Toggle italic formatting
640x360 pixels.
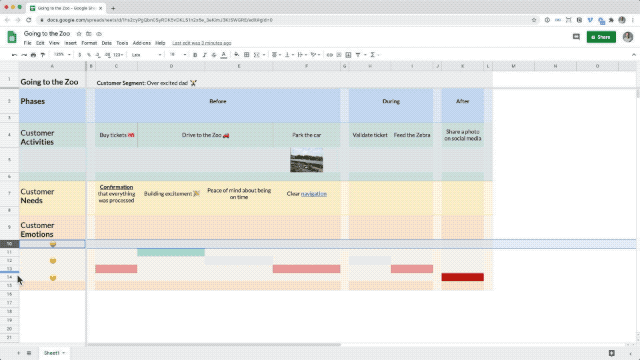[x=204, y=55]
